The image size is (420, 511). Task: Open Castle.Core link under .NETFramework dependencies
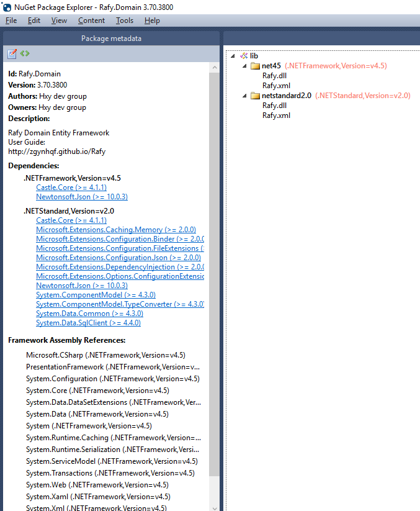pyautogui.click(x=71, y=188)
